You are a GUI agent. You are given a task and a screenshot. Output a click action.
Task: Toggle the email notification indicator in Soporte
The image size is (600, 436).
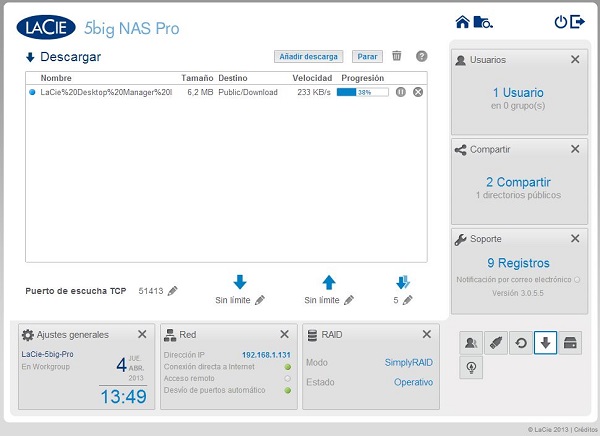(x=577, y=280)
